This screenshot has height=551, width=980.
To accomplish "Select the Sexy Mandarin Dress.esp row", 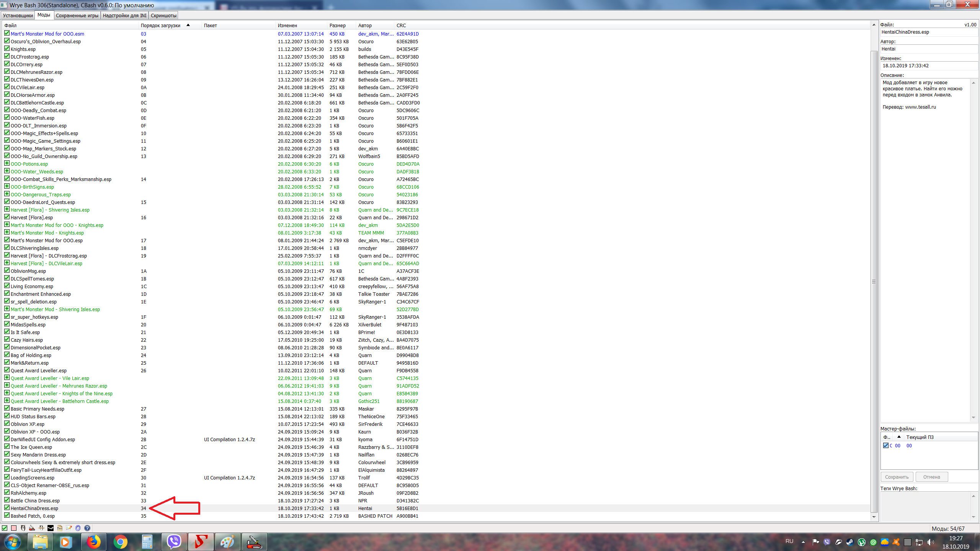I will coord(436,455).
